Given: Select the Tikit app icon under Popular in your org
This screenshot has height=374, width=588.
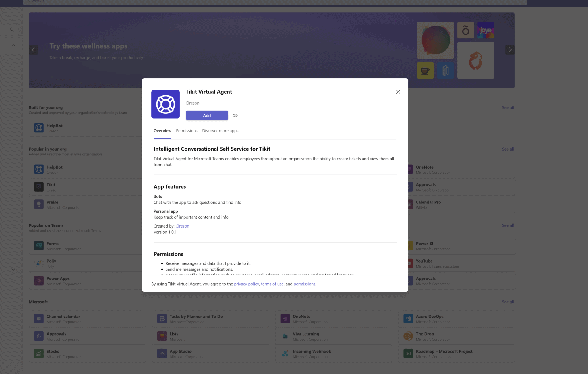Looking at the screenshot, I should coord(39,186).
